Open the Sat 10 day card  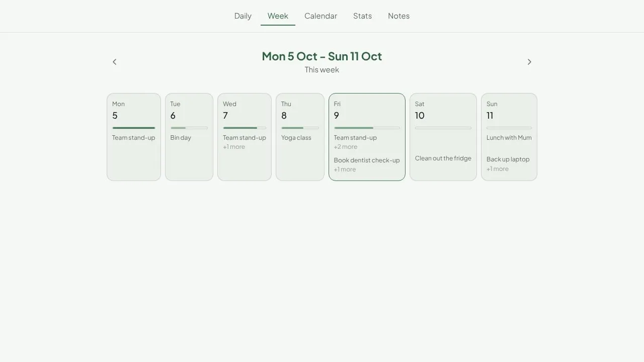pos(443,137)
